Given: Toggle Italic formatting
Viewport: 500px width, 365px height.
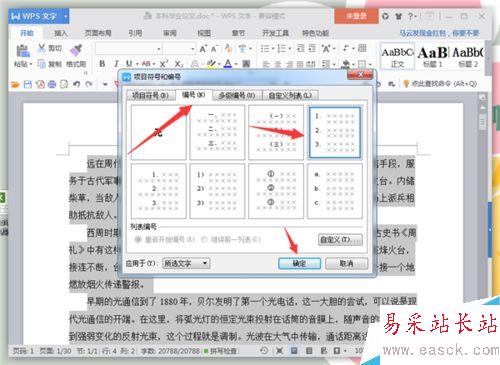Looking at the screenshot, I should click(x=116, y=63).
